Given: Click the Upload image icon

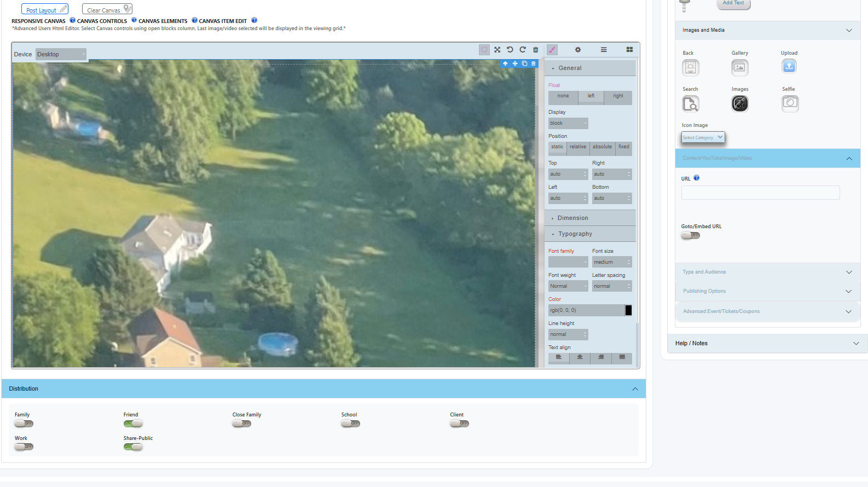Looking at the screenshot, I should (789, 67).
